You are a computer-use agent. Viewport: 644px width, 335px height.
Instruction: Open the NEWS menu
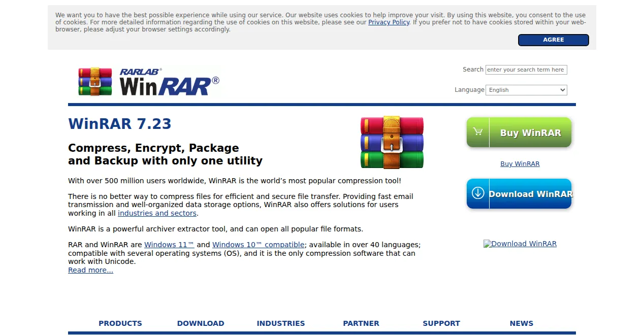(x=522, y=323)
